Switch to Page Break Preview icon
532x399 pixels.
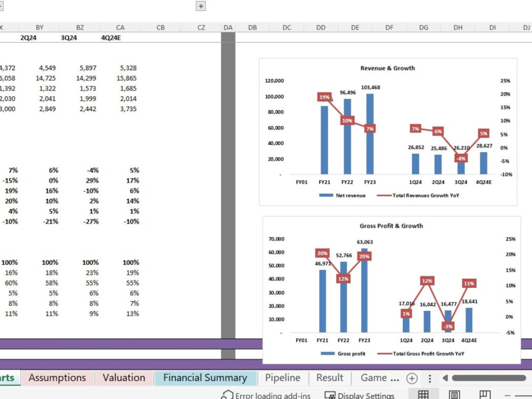tap(485, 395)
